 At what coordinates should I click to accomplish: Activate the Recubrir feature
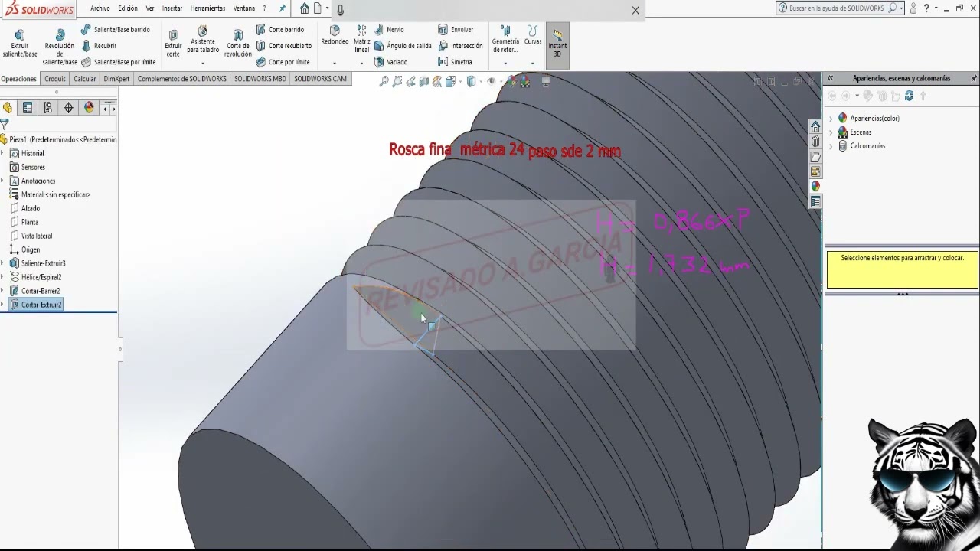click(99, 46)
